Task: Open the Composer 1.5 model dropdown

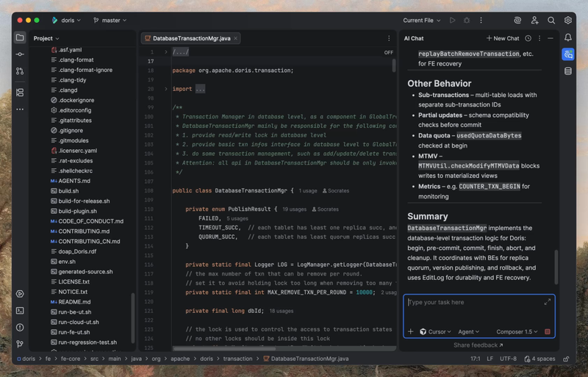Action: [517, 331]
